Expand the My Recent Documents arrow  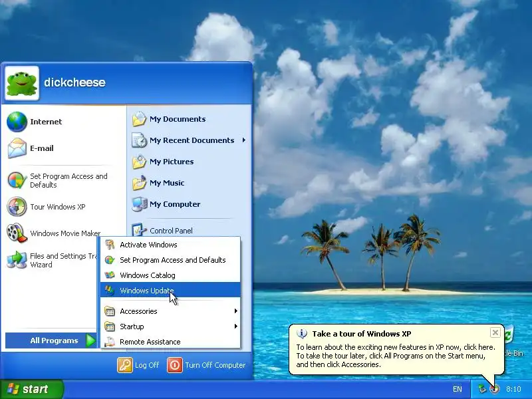tap(243, 140)
